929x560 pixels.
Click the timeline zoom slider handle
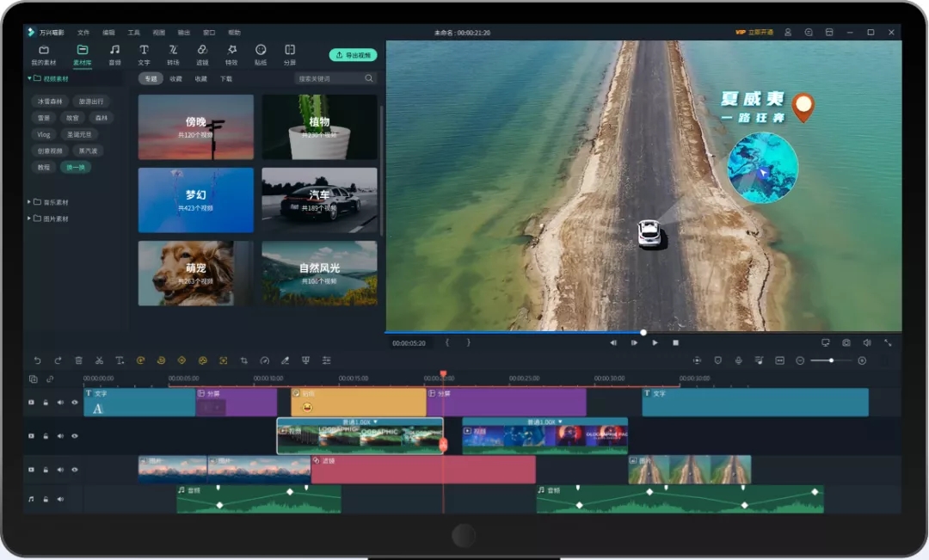coord(831,360)
